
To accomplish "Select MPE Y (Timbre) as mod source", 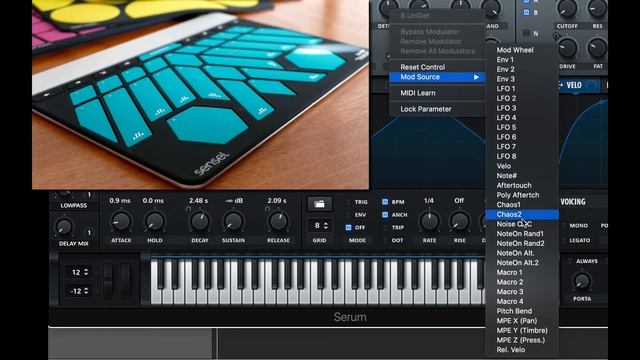I will (x=522, y=331).
